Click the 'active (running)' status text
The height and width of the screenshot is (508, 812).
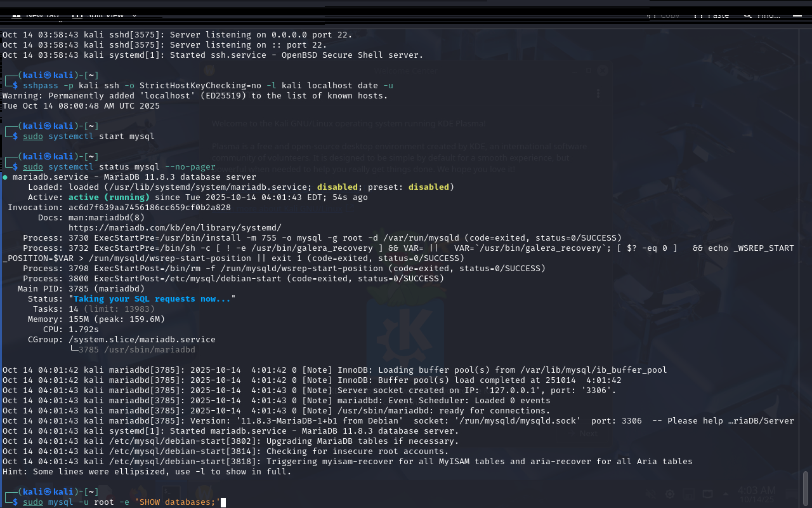(108, 197)
